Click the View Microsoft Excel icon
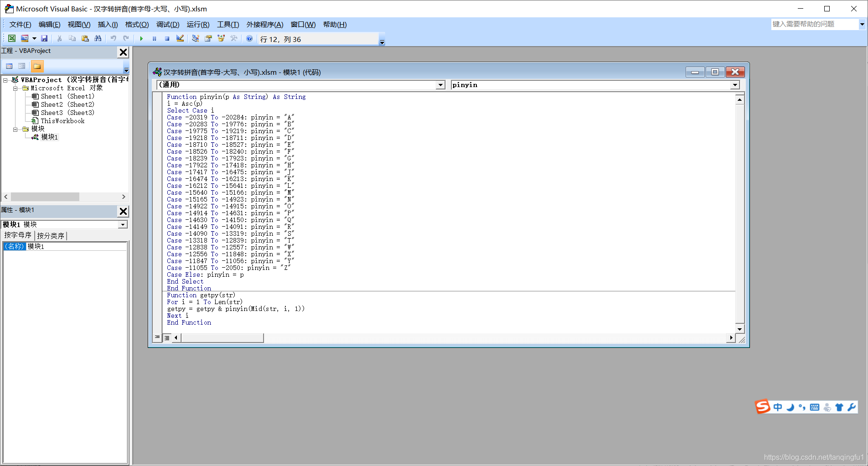This screenshot has height=466, width=868. point(12,39)
